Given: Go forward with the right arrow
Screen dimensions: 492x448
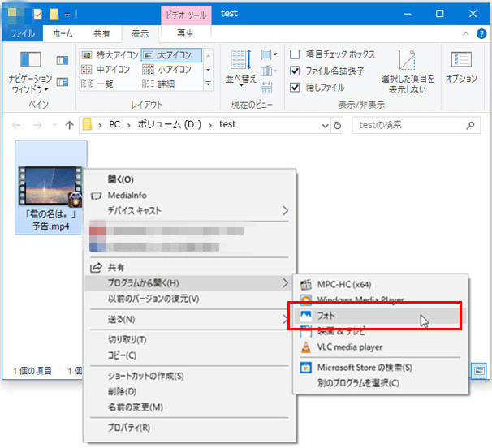Looking at the screenshot, I should point(37,125).
